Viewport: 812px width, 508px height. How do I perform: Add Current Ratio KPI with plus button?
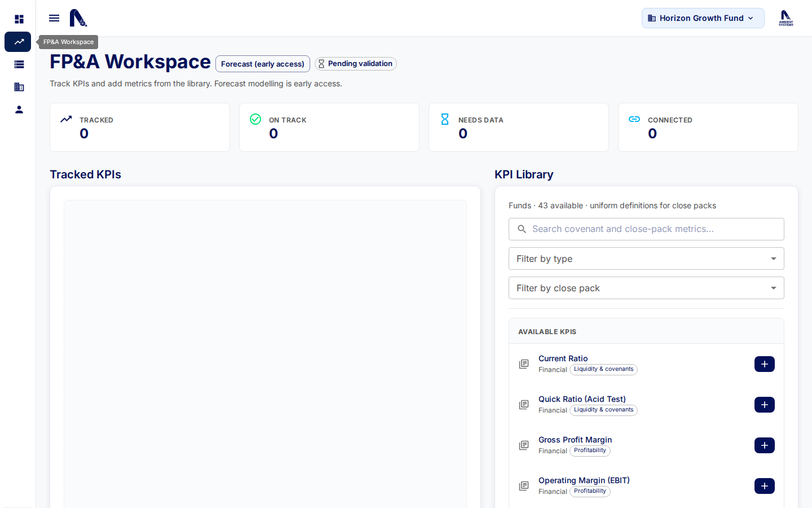pyautogui.click(x=765, y=364)
